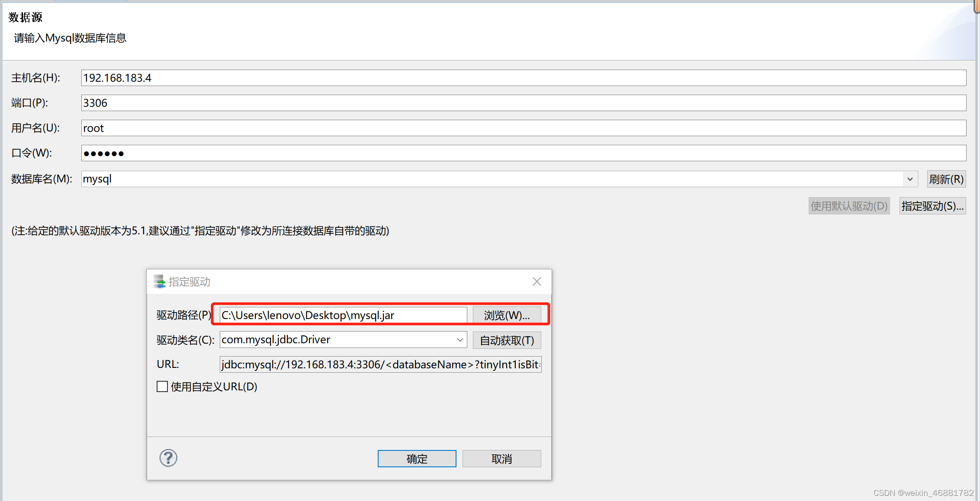Click the driver icon in 指定驱动 title bar

click(160, 281)
